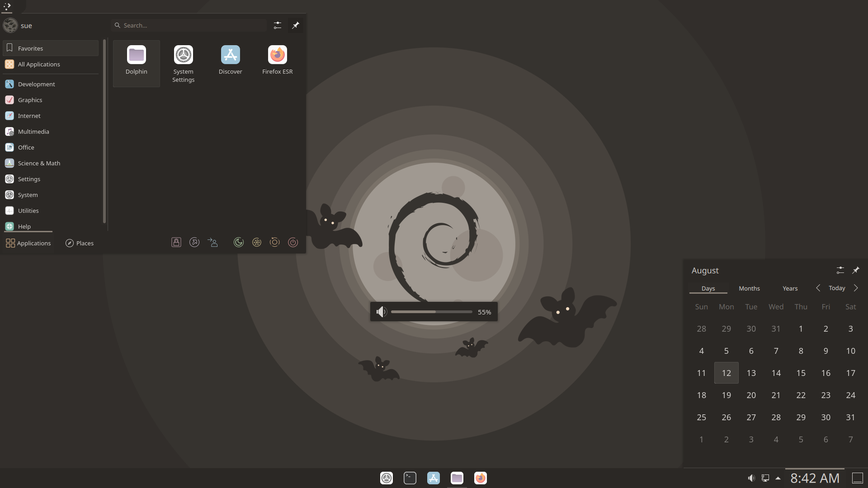Click the application launcher icon in the top-left corner
868x488 pixels.
pos(7,6)
